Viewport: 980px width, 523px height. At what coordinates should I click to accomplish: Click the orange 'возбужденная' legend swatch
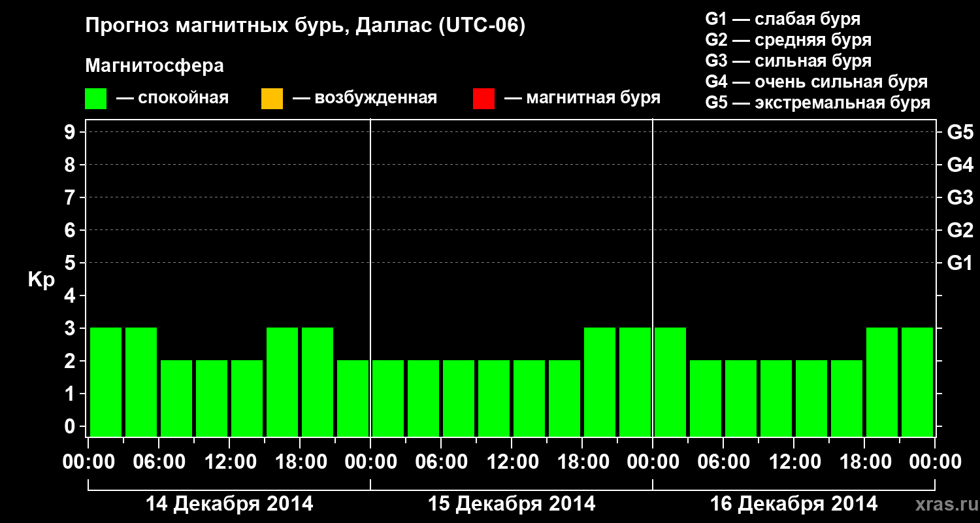coord(272,99)
